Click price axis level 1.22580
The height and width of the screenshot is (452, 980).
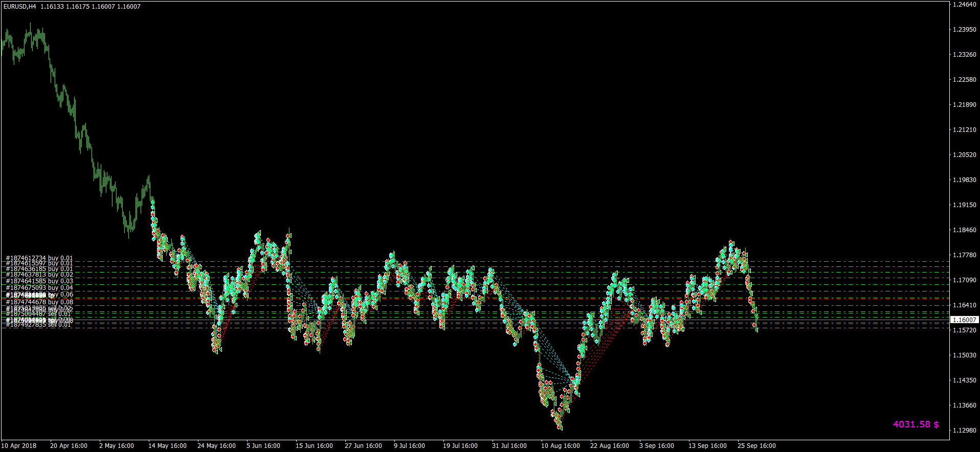tap(964, 80)
